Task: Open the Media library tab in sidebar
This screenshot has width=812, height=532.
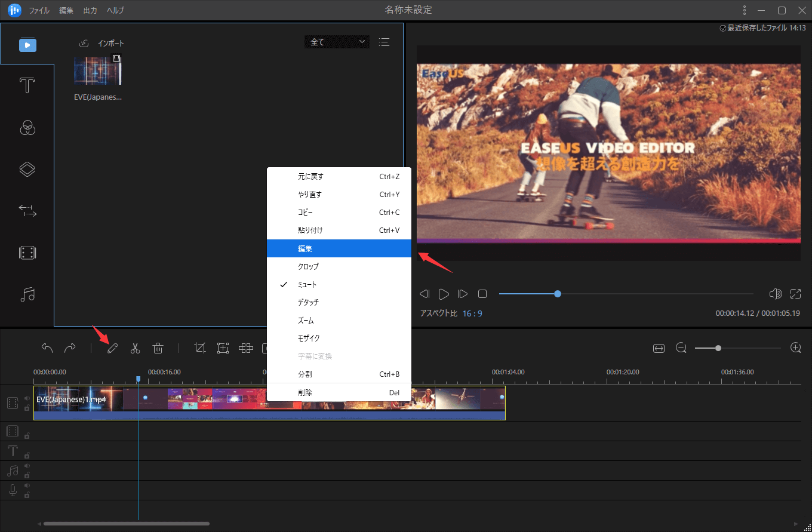Action: coord(27,44)
